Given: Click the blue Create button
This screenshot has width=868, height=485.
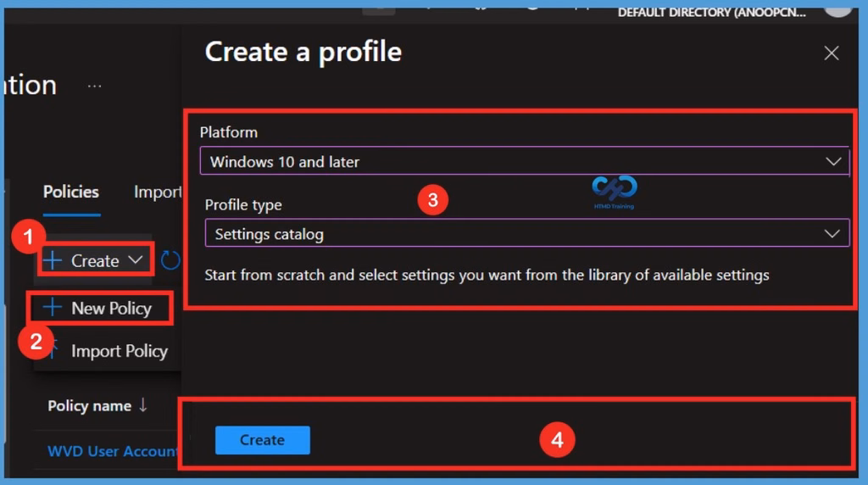Looking at the screenshot, I should [x=263, y=440].
